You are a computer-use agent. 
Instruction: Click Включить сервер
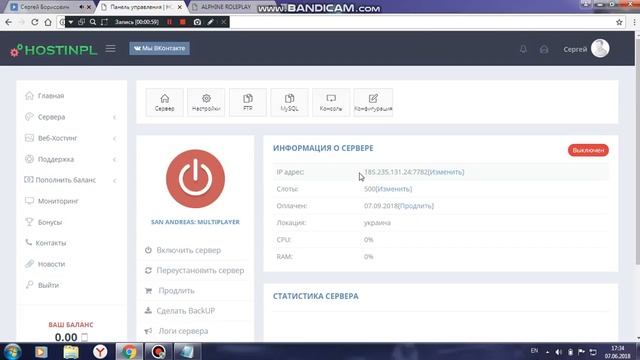click(x=189, y=250)
